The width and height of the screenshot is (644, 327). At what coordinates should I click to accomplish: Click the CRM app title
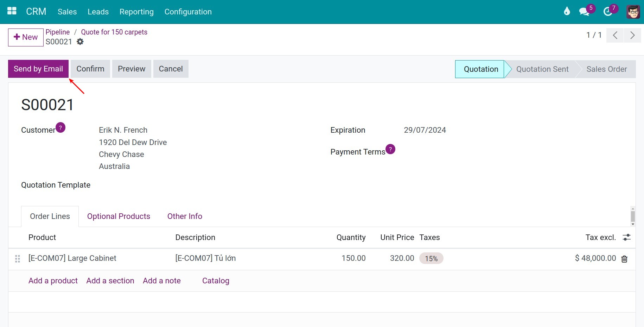pos(36,12)
